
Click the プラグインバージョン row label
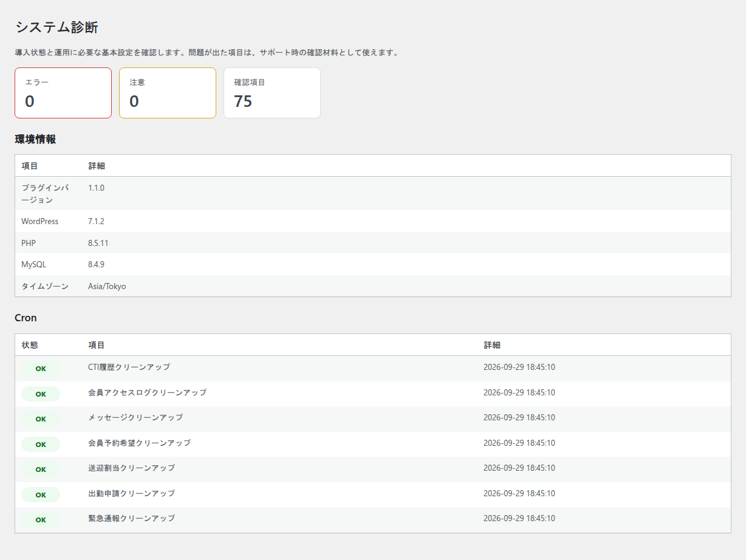(46, 194)
